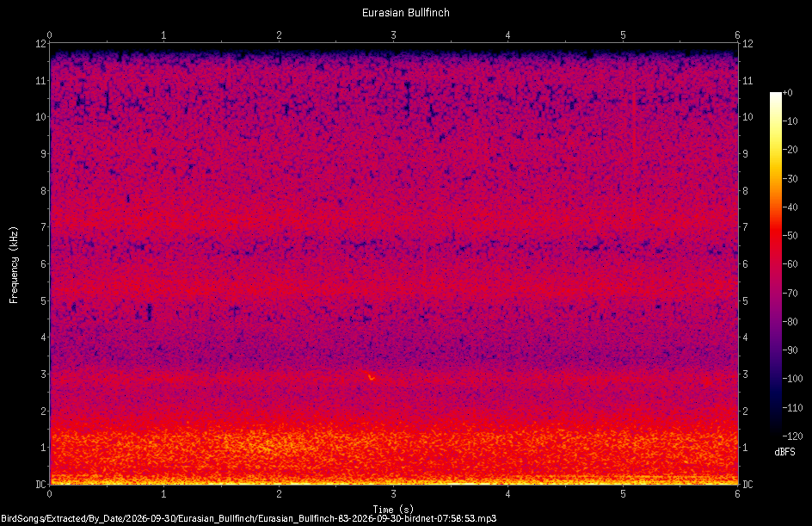Viewport: 812px width, 526px height.
Task: Click the DC label on the right frequency axis
Action: (x=747, y=485)
